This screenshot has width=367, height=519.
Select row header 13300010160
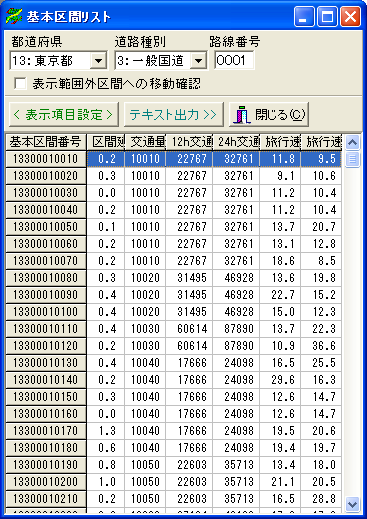pyautogui.click(x=46, y=414)
